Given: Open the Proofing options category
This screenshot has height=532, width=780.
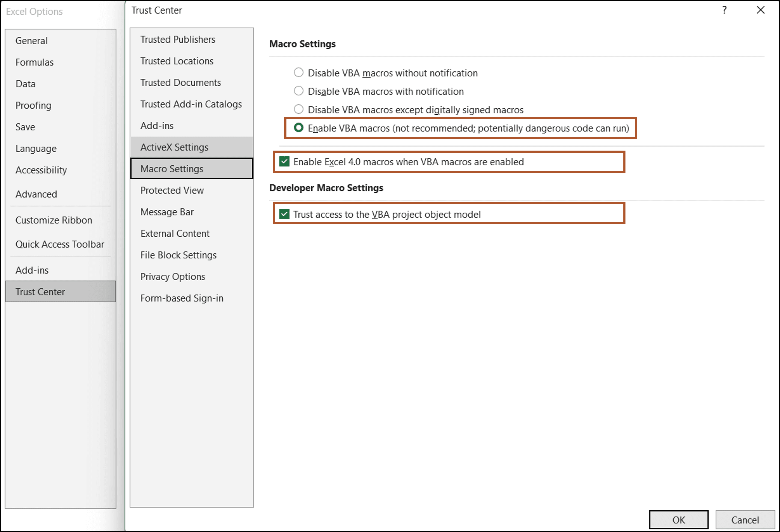Looking at the screenshot, I should point(33,105).
